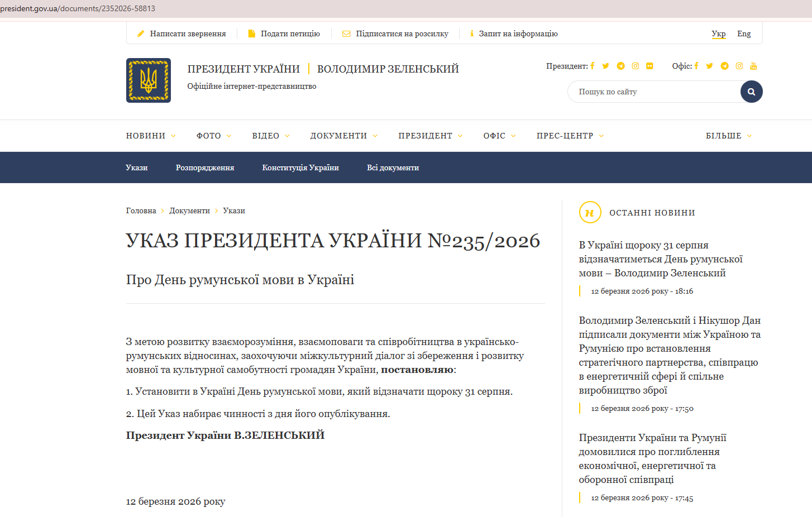Image resolution: width=812 pixels, height=517 pixels.
Task: Expand the ПРЕС-ЦЕНТР dropdown menu
Action: 570,136
